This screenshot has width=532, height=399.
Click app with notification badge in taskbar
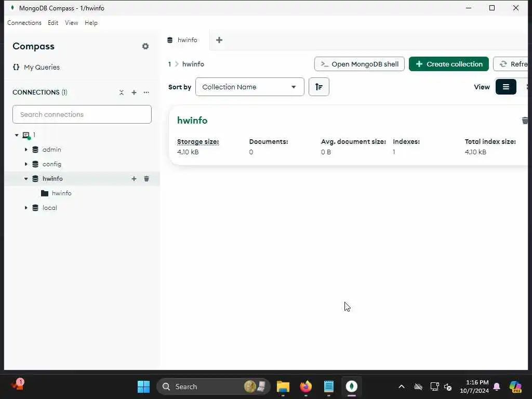click(17, 385)
